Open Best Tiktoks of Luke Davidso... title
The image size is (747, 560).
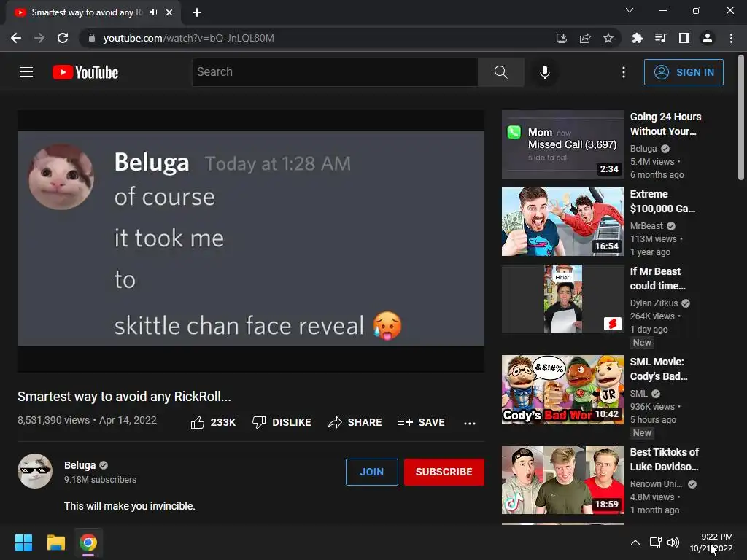click(664, 459)
